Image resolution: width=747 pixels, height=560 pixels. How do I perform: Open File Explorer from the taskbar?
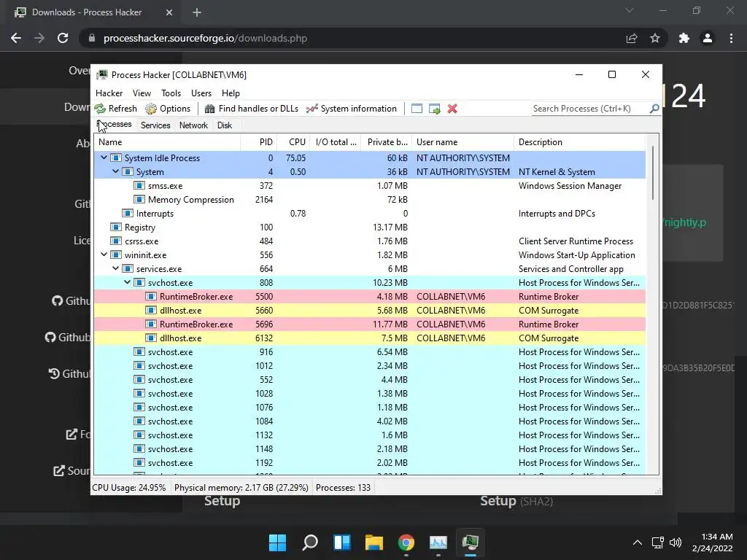pos(374,542)
